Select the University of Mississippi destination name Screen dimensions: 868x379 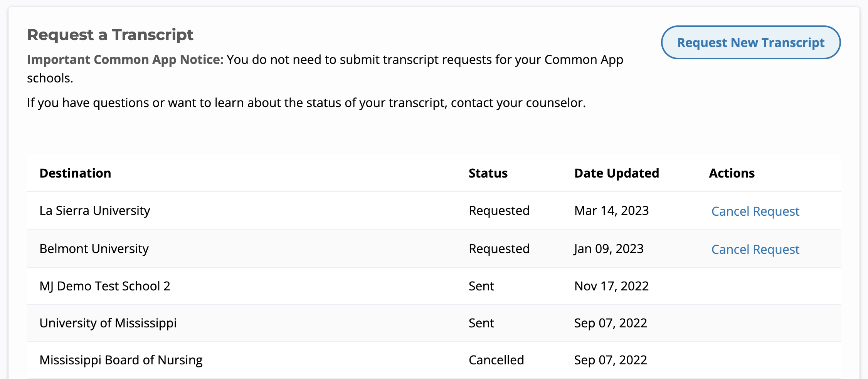tap(108, 323)
